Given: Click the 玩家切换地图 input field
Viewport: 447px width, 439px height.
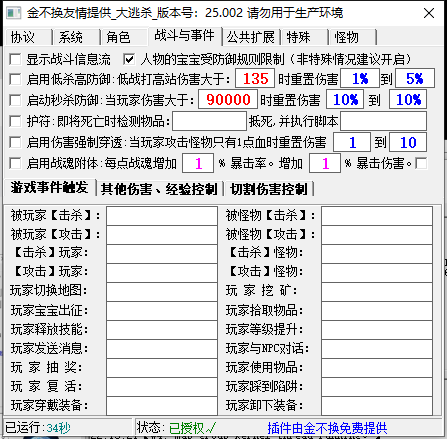Looking at the screenshot, I should pyautogui.click(x=162, y=292).
